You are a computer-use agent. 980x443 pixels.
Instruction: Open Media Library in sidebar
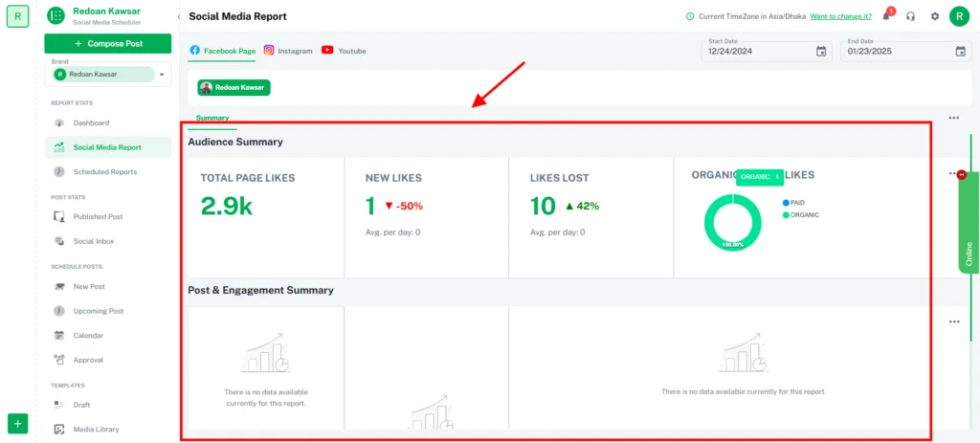[96, 430]
